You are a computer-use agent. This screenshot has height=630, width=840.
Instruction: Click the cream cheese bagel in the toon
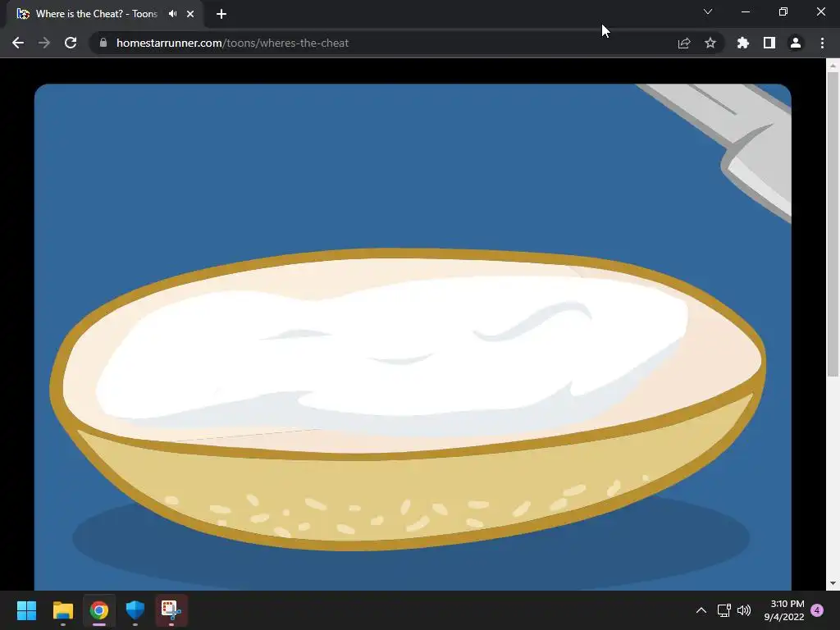[407, 399]
